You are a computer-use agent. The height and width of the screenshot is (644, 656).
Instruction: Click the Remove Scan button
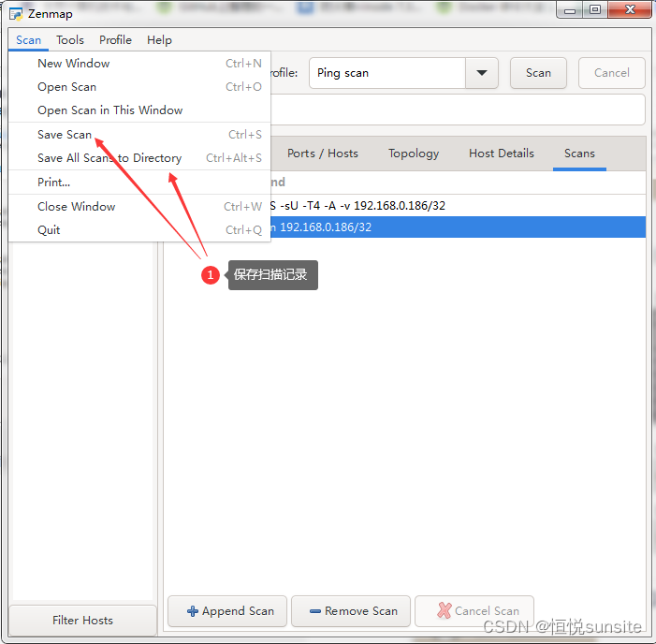click(x=351, y=611)
